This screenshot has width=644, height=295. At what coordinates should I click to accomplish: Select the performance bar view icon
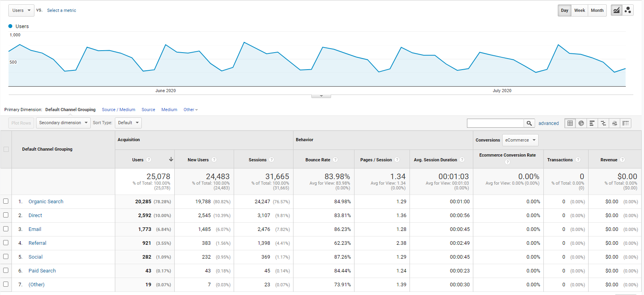(592, 123)
